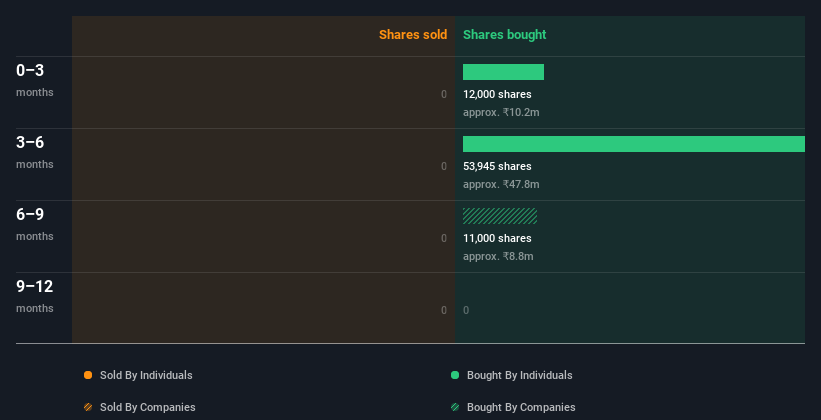Click the shares sold 0 in 6–9 months row
This screenshot has width=821, height=420.
(444, 238)
